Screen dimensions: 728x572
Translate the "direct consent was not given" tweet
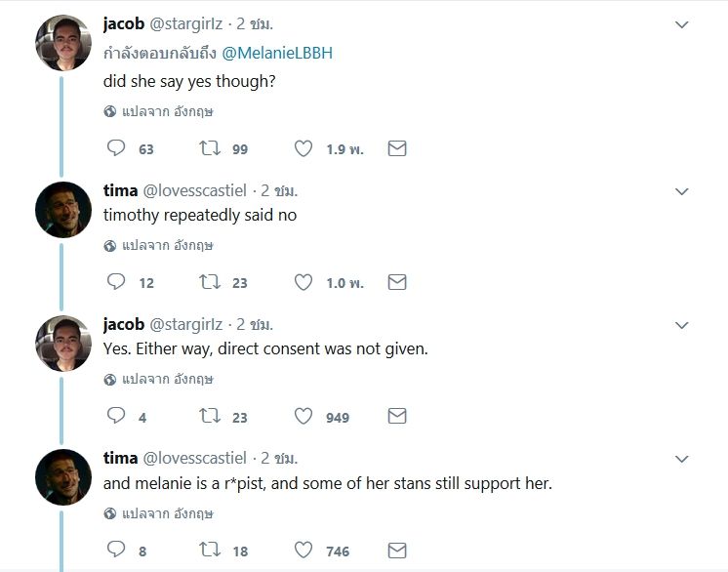(x=167, y=379)
